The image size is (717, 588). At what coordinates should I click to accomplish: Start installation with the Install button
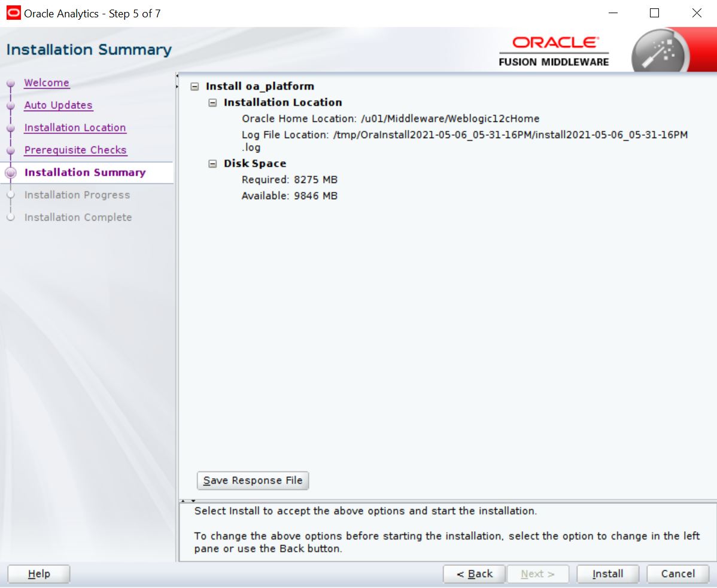click(x=607, y=574)
